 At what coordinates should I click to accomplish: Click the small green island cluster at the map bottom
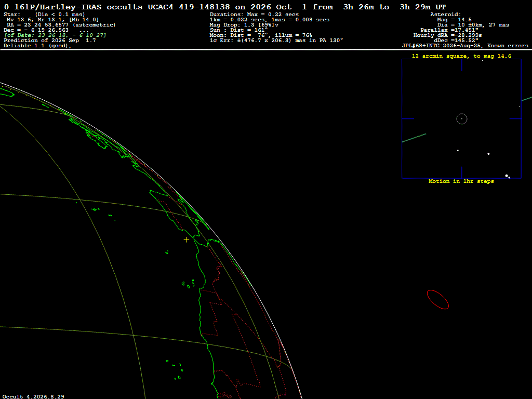(175, 370)
